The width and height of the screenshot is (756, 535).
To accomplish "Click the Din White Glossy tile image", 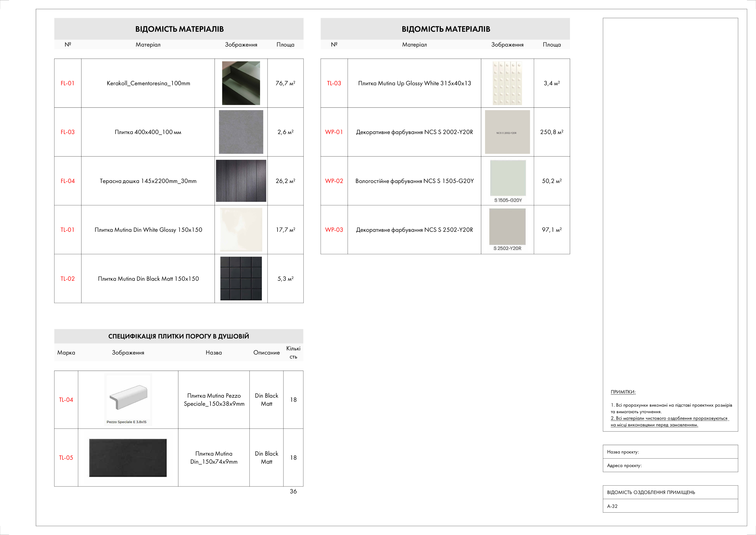I will click(x=241, y=229).
